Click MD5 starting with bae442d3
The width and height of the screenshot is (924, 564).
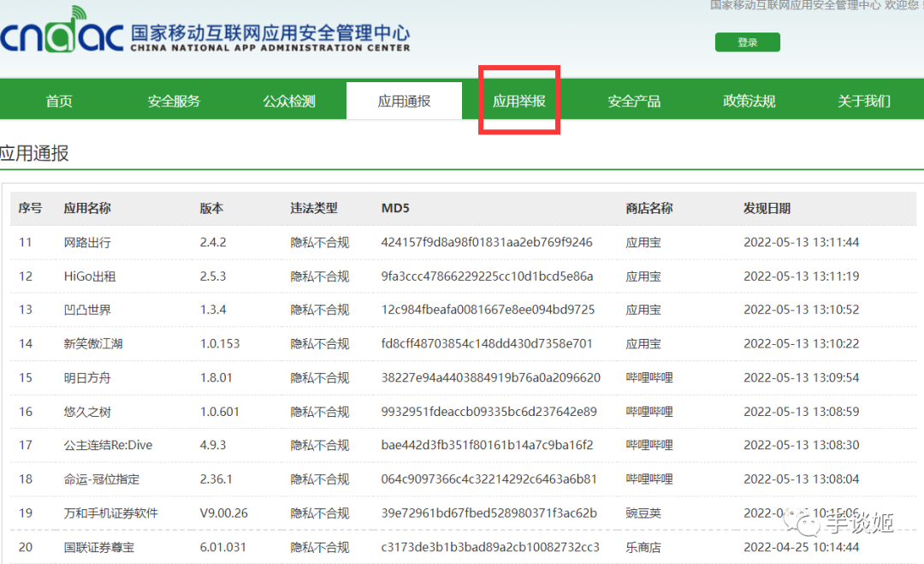[x=488, y=445]
